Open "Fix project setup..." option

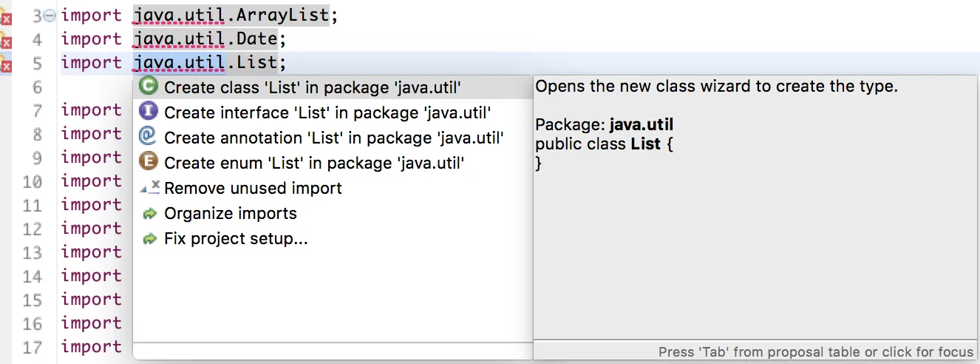coord(236,239)
